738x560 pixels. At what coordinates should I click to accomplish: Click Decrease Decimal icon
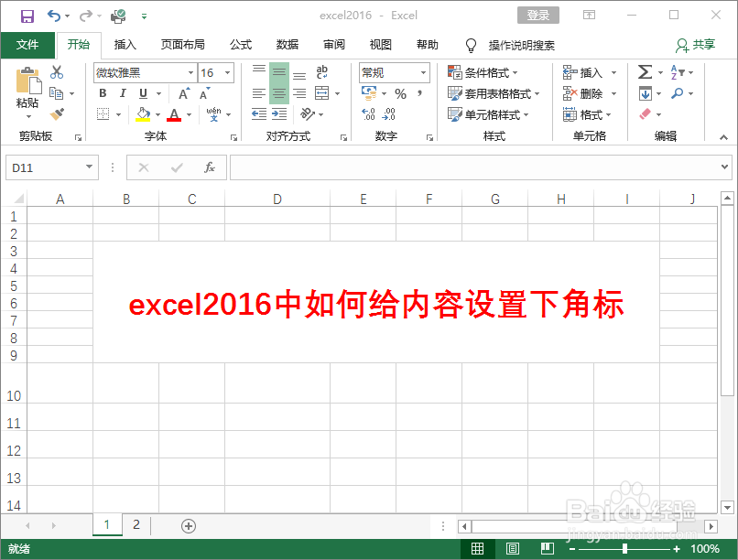click(x=389, y=113)
